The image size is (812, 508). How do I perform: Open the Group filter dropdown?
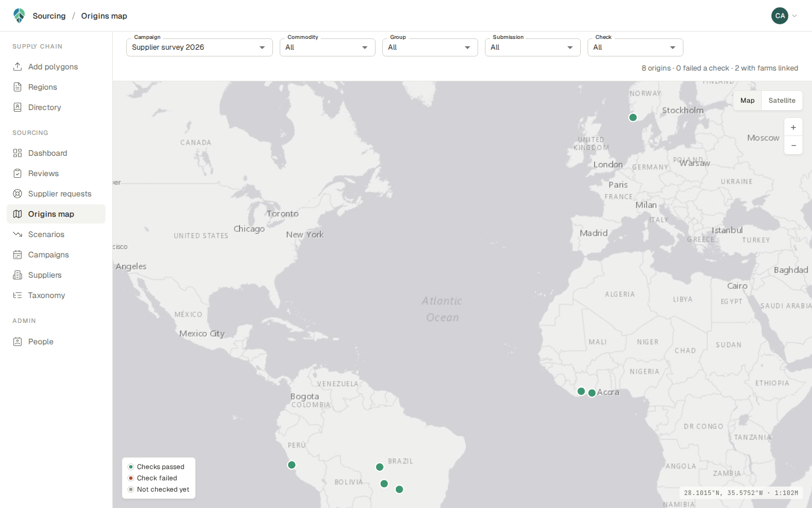430,47
